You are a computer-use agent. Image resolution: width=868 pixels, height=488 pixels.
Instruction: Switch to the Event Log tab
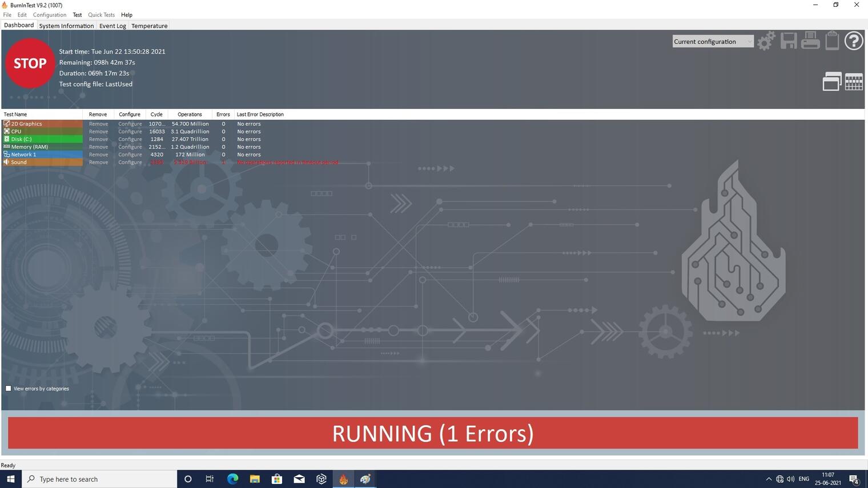(x=112, y=26)
